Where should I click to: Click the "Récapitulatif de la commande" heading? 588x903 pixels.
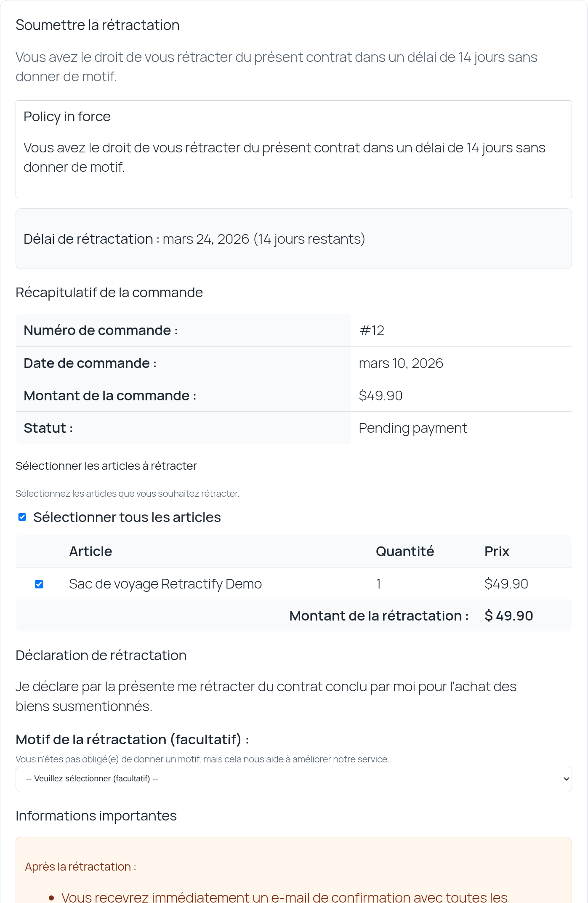point(109,292)
